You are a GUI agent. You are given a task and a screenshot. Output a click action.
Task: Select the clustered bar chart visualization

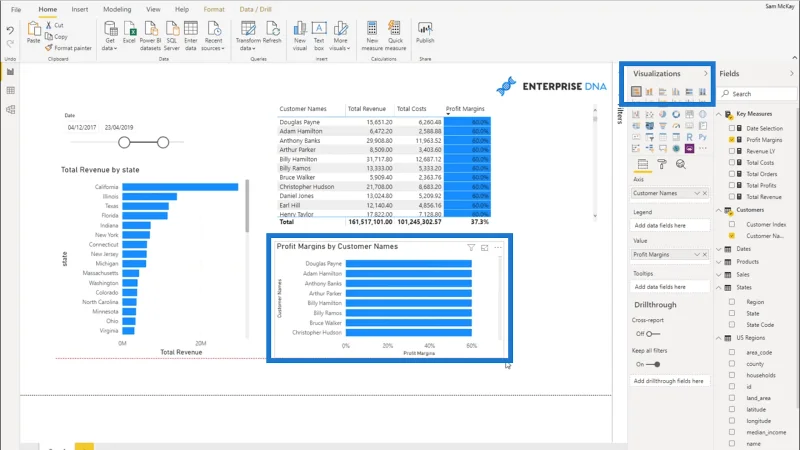(662, 92)
